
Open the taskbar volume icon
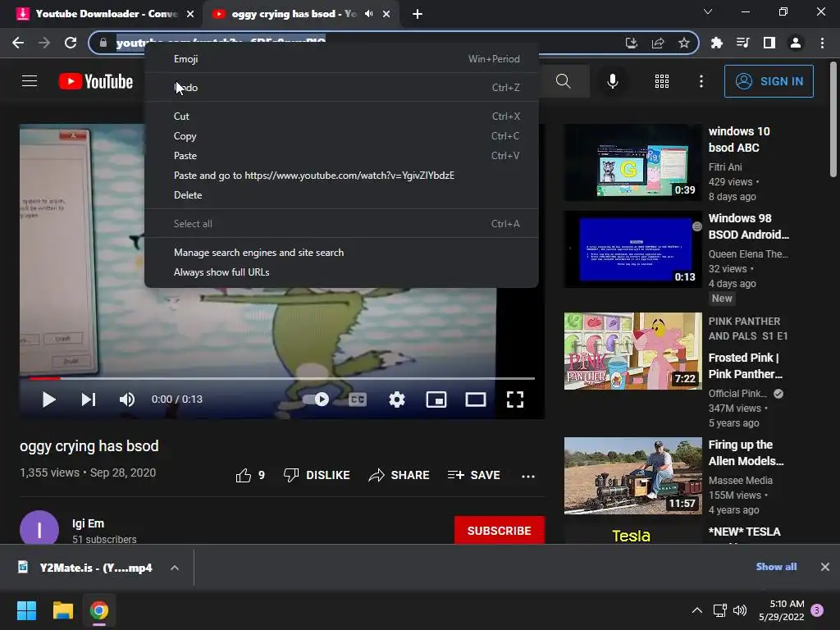tap(740, 610)
